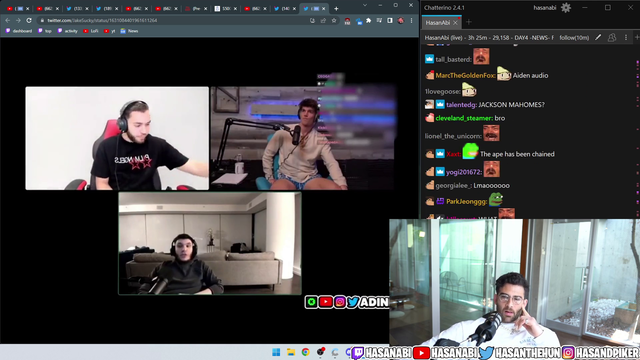Open the yt bookmark
This screenshot has width=640, height=360.
109,31
